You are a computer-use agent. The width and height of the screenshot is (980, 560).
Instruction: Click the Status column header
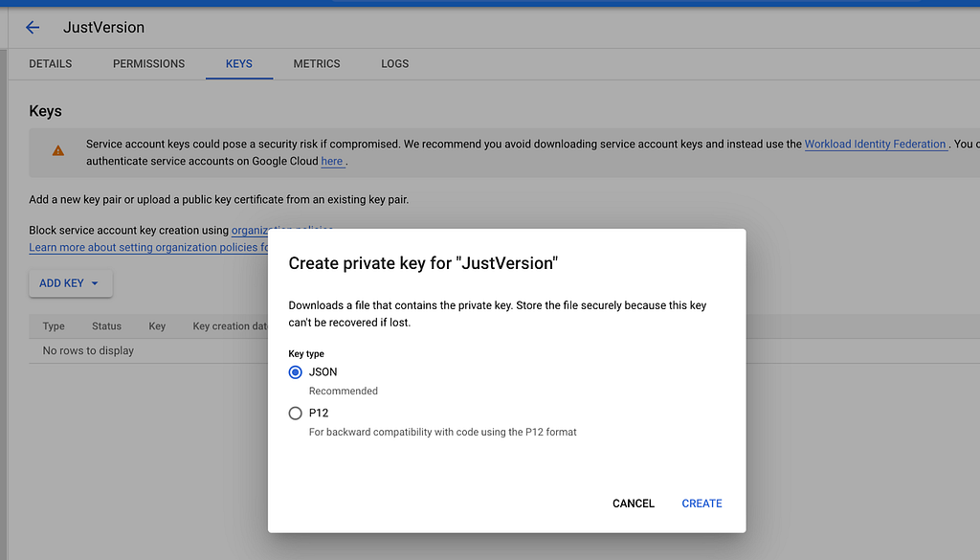(x=107, y=326)
